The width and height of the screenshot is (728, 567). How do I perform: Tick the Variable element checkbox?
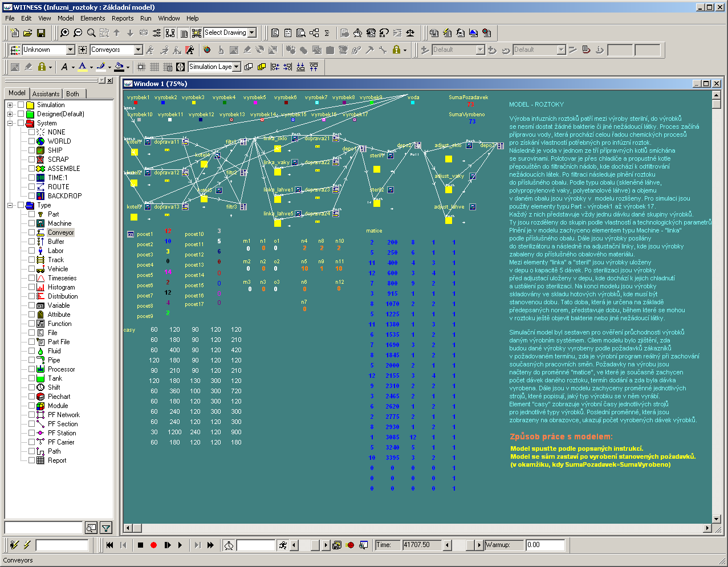click(x=32, y=305)
